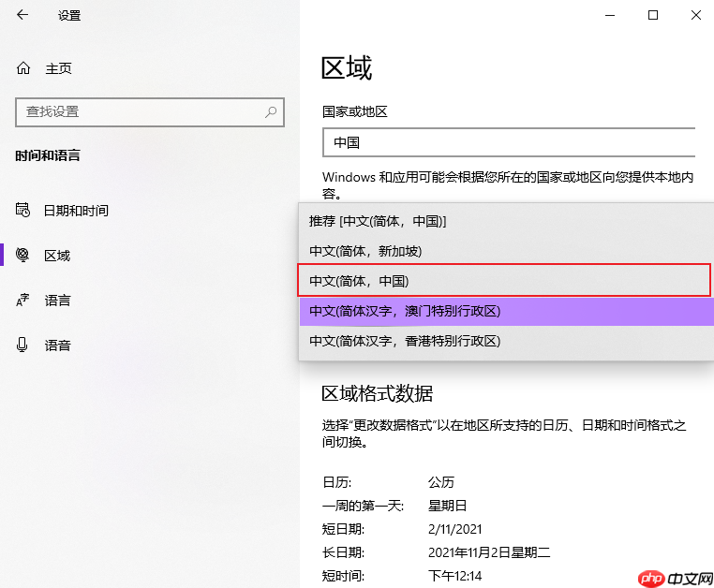
Task: Open the 语音 settings page
Action: [57, 345]
